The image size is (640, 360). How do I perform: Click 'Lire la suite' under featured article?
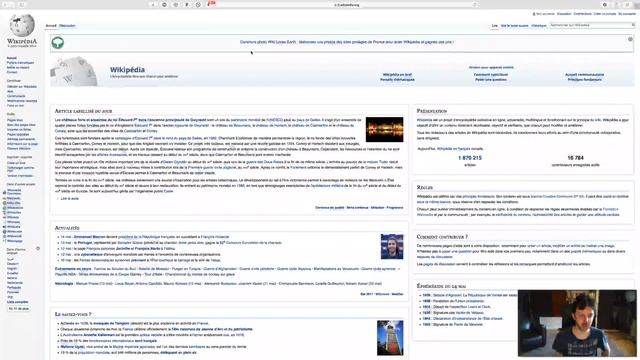tap(69, 198)
